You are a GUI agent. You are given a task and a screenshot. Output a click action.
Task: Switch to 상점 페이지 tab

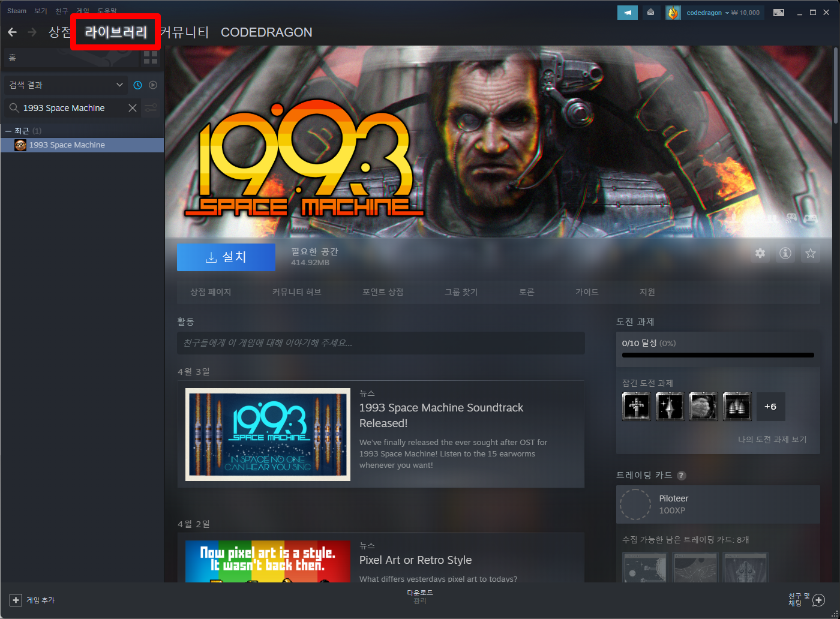click(211, 292)
